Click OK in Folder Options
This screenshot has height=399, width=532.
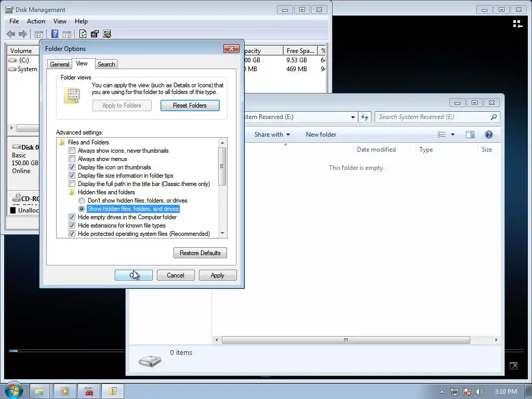click(134, 275)
